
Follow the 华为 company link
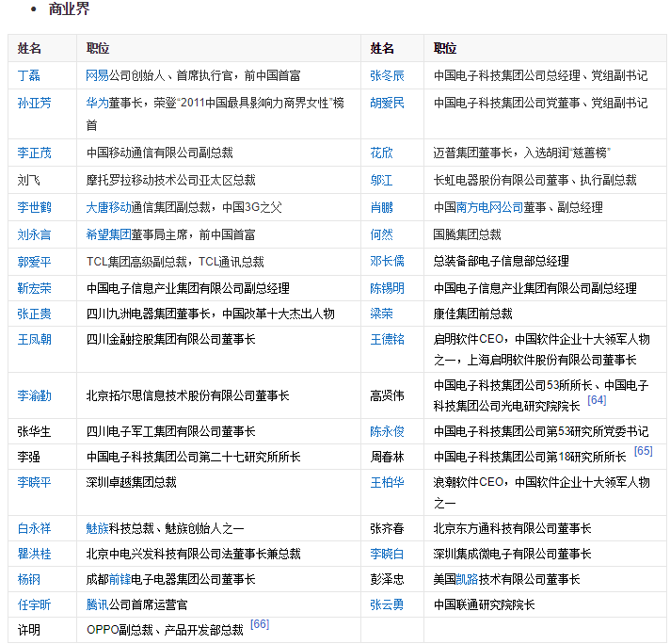pyautogui.click(x=97, y=103)
